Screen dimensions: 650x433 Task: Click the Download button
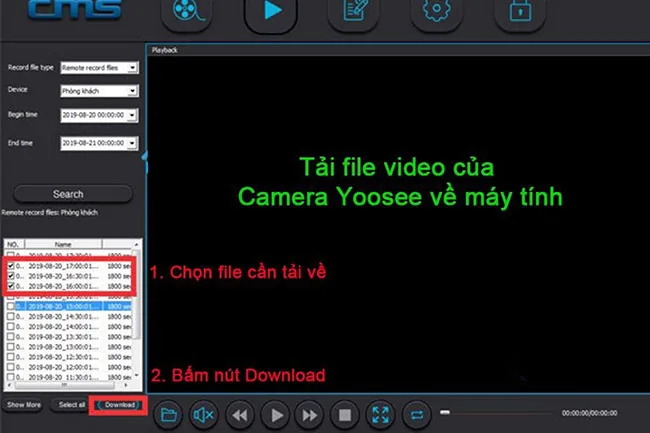119,405
